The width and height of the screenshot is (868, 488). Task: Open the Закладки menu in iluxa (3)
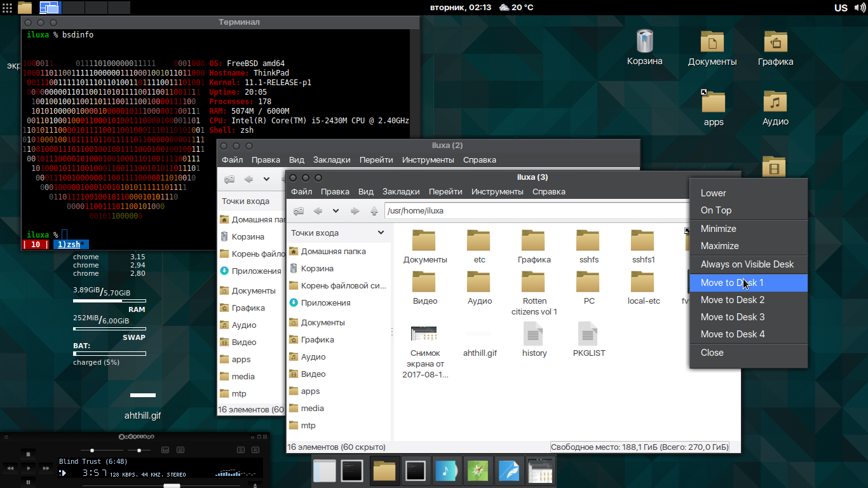(x=401, y=192)
